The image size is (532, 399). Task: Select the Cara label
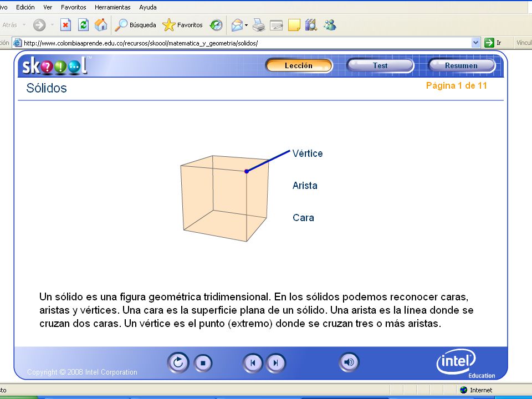(303, 217)
